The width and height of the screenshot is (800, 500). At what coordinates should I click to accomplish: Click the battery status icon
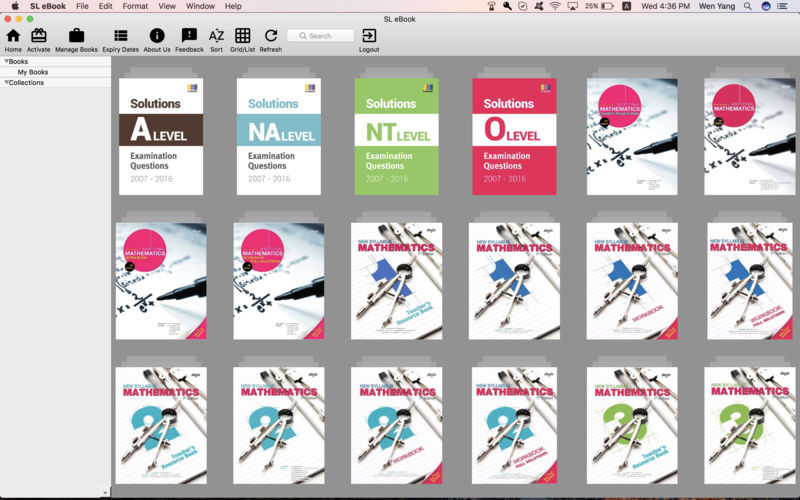(x=607, y=6)
